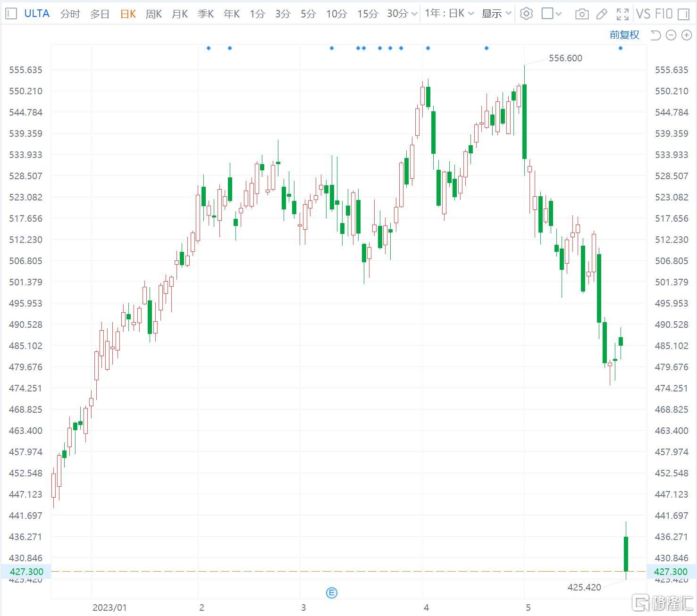Click the 2023/01 date axis label
The height and width of the screenshot is (616, 697).
point(109,608)
